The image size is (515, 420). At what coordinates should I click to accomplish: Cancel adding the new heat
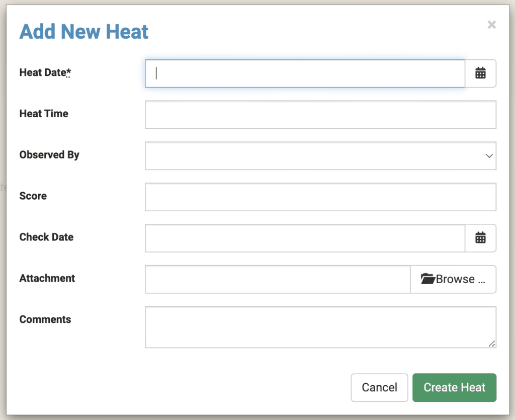379,387
